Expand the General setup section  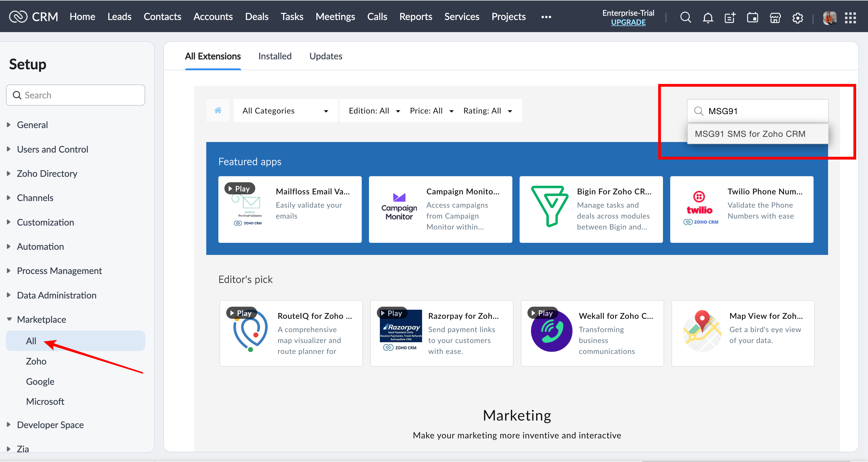[9, 124]
